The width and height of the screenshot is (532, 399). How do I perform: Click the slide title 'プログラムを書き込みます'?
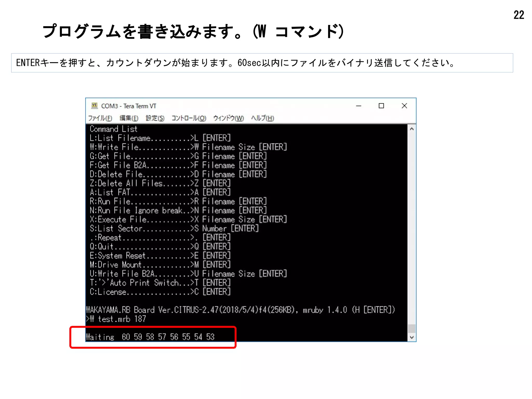pyautogui.click(x=193, y=31)
